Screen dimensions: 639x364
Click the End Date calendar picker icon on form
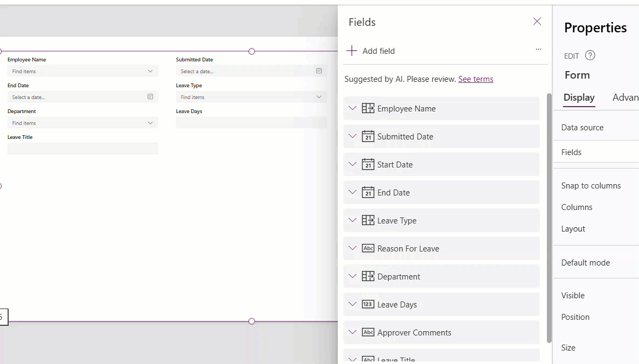(x=150, y=97)
